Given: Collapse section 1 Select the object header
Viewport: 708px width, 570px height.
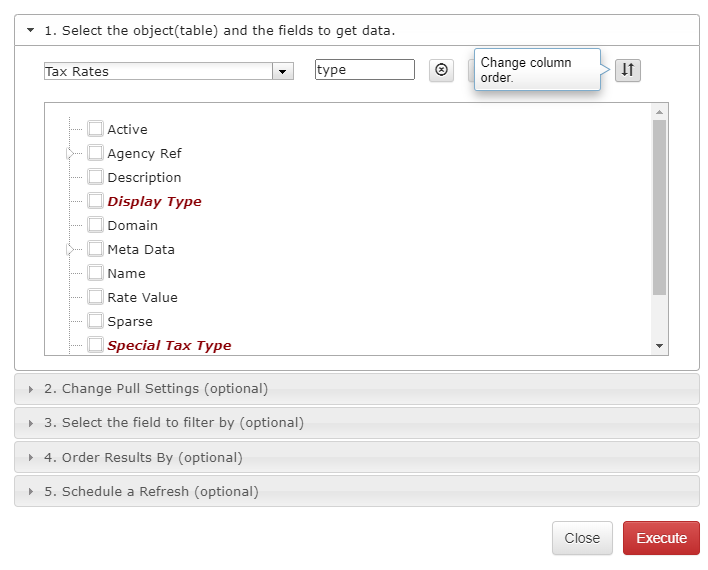Looking at the screenshot, I should [357, 30].
